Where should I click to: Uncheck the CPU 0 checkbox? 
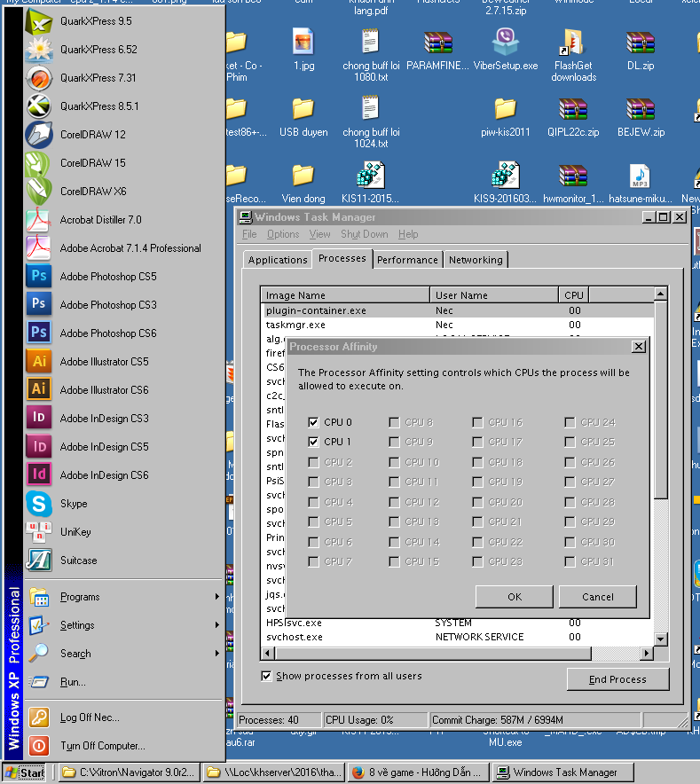point(313,422)
